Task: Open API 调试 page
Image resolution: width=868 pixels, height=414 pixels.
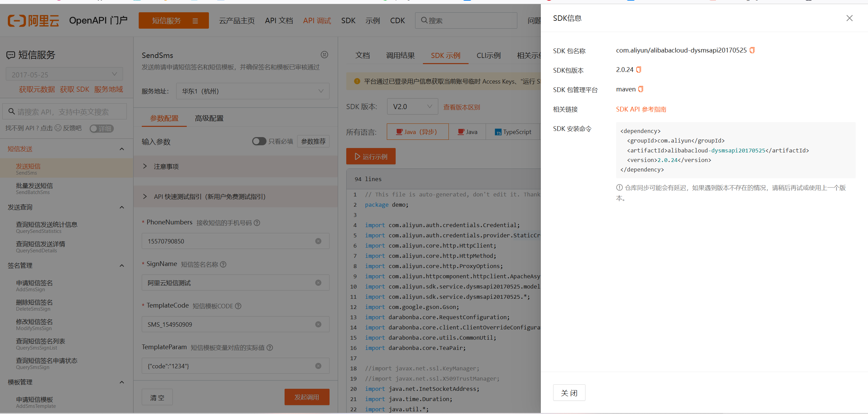Action: 317,21
